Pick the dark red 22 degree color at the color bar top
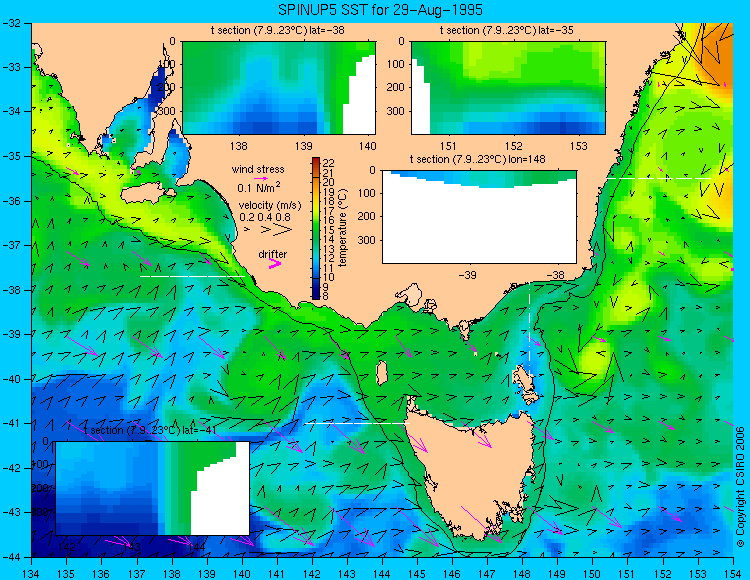The height and width of the screenshot is (580, 750). pyautogui.click(x=316, y=162)
